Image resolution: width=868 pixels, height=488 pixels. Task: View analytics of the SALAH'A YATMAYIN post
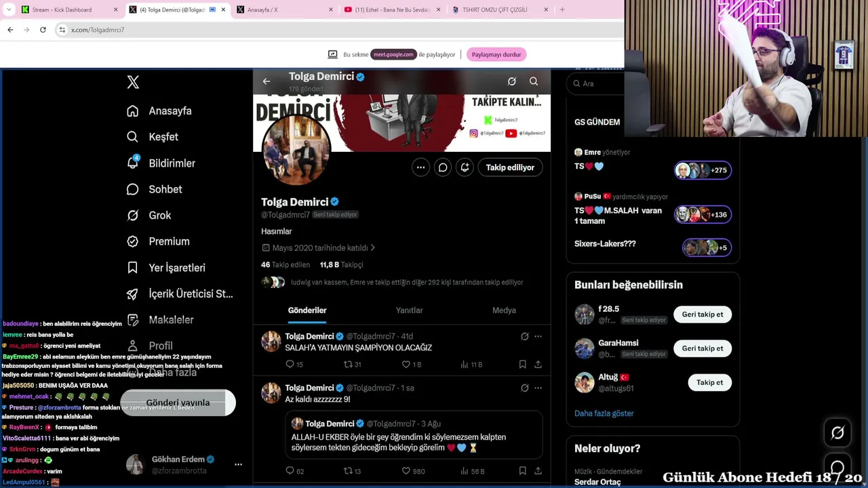(x=471, y=365)
